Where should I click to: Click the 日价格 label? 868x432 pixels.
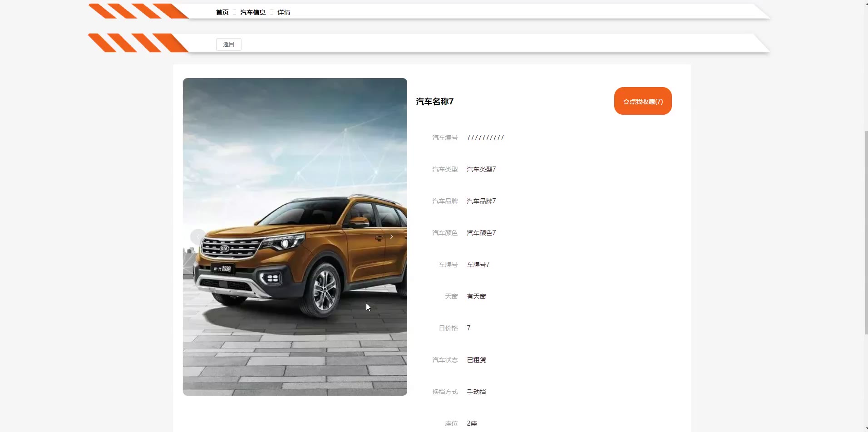coord(448,328)
